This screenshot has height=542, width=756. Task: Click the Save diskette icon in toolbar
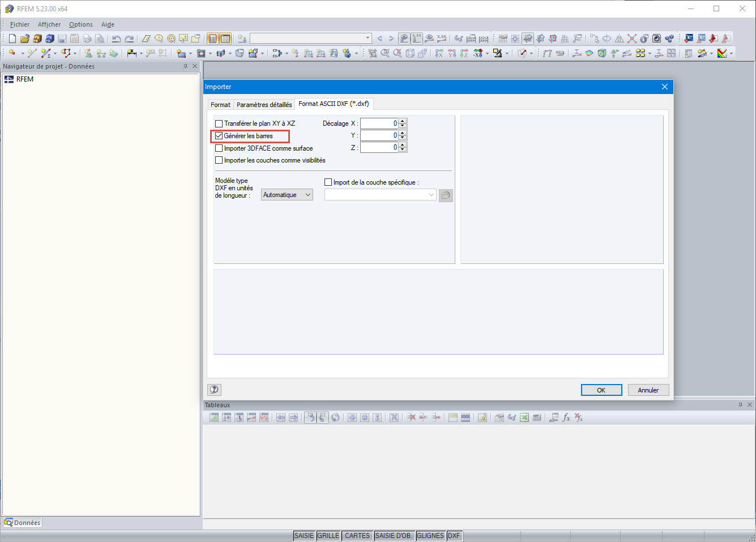(62, 39)
